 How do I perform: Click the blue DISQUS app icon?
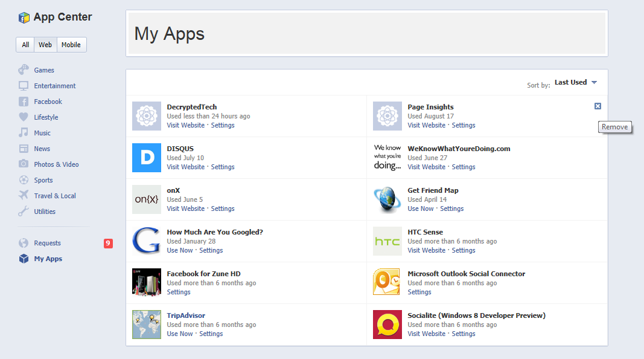coord(147,158)
